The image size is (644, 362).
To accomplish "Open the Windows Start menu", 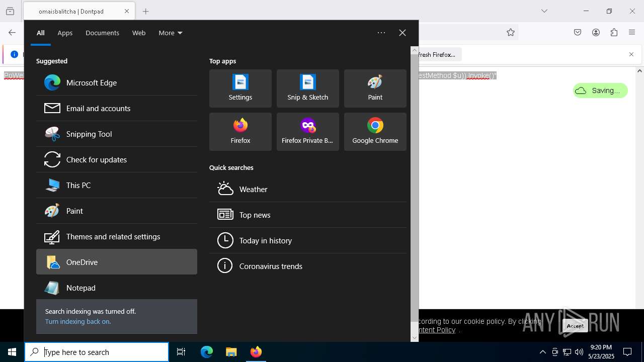I will point(12,352).
